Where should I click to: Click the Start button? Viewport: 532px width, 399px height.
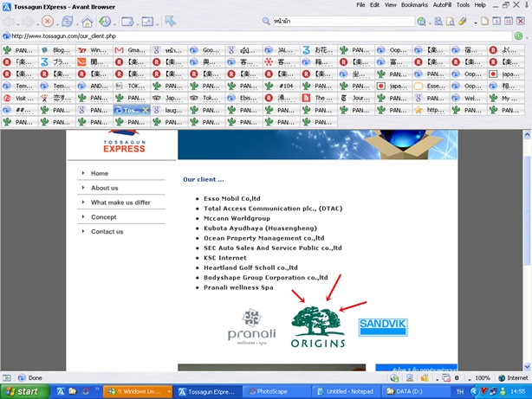(x=25, y=391)
